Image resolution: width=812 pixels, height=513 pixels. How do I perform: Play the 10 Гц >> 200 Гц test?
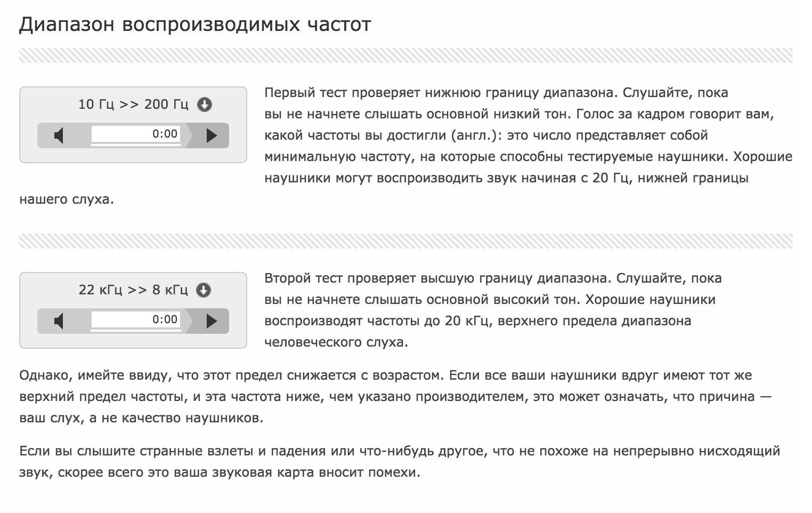pyautogui.click(x=212, y=135)
